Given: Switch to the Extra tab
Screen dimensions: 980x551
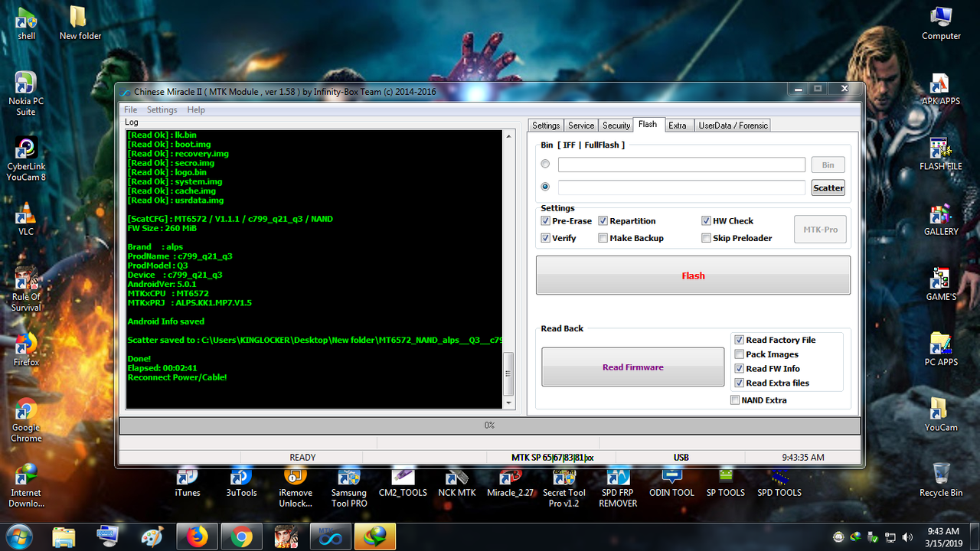Looking at the screenshot, I should coord(678,126).
